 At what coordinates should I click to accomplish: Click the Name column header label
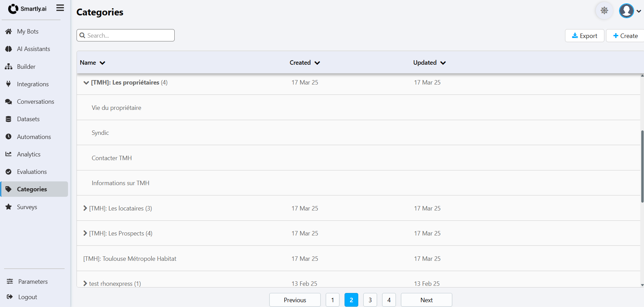[x=88, y=63]
